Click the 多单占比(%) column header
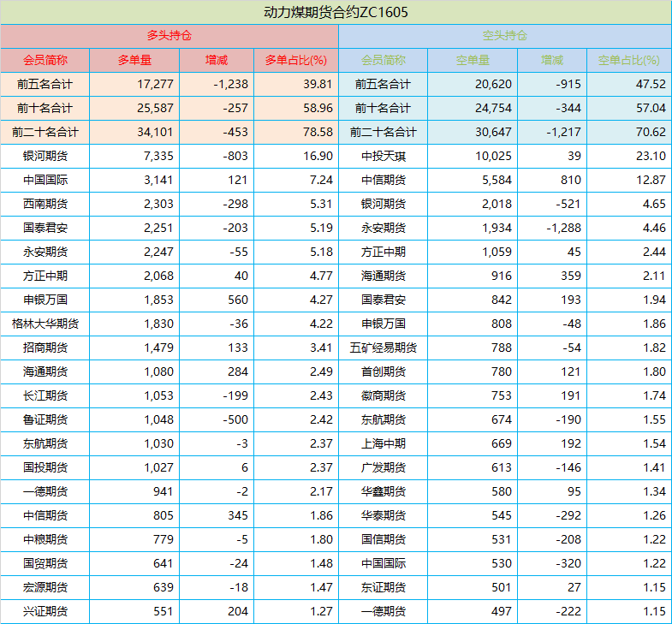This screenshot has height=624, width=672. pyautogui.click(x=296, y=60)
